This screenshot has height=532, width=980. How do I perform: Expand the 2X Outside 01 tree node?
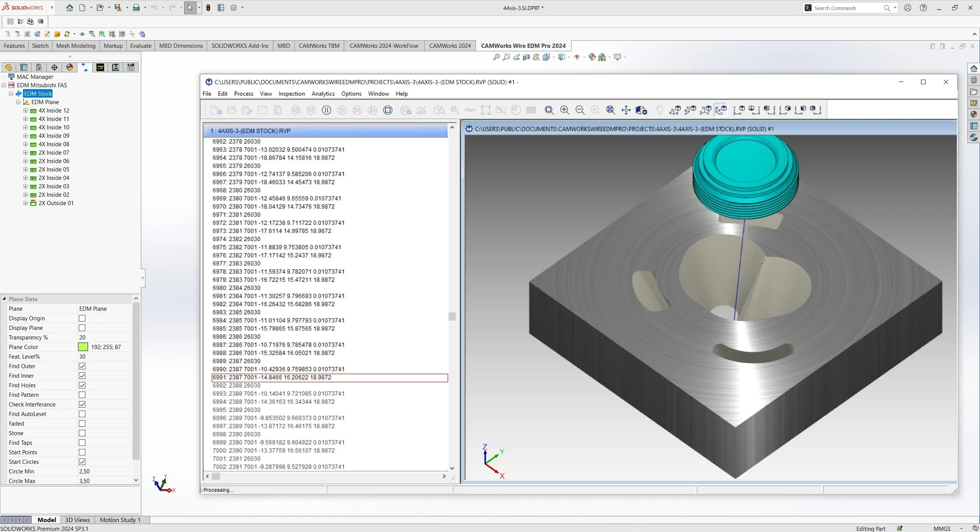pyautogui.click(x=25, y=203)
